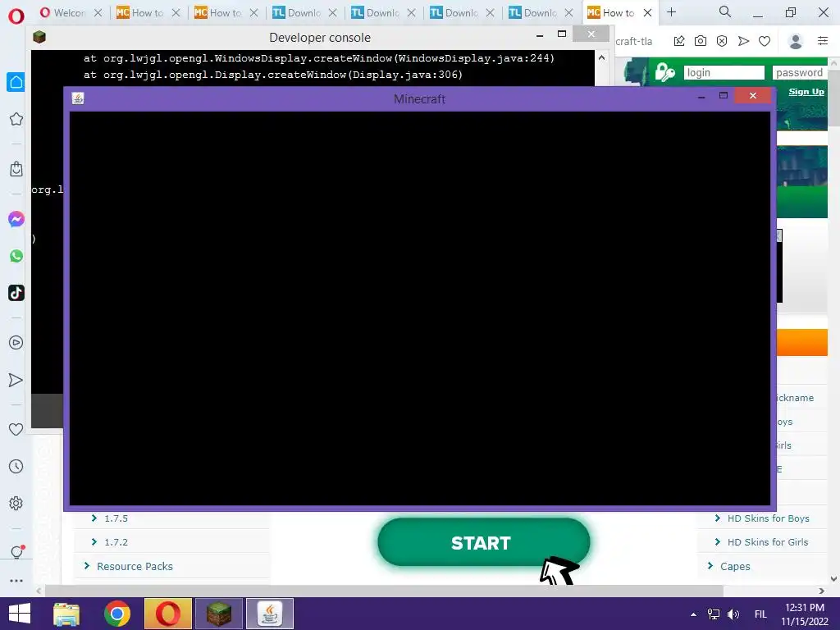Viewport: 840px width, 630px height.
Task: Open TikTok in Opera sidebar
Action: pos(16,293)
